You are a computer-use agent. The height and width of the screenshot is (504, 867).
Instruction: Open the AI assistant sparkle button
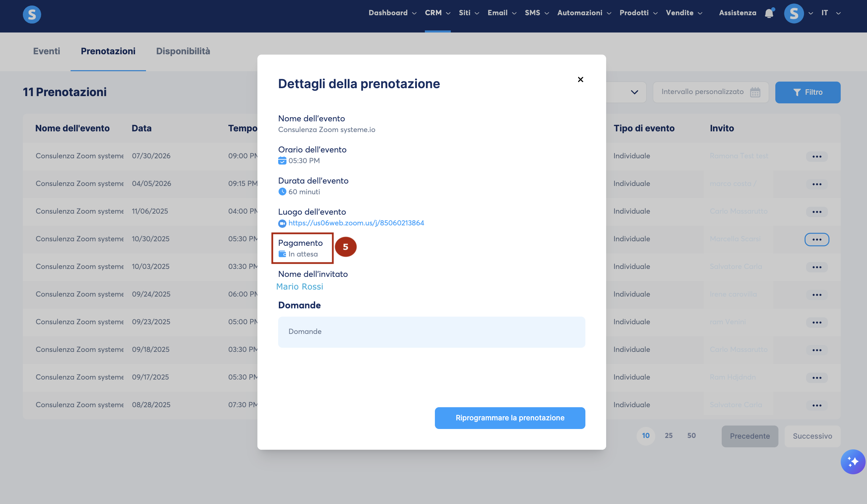pyautogui.click(x=853, y=461)
